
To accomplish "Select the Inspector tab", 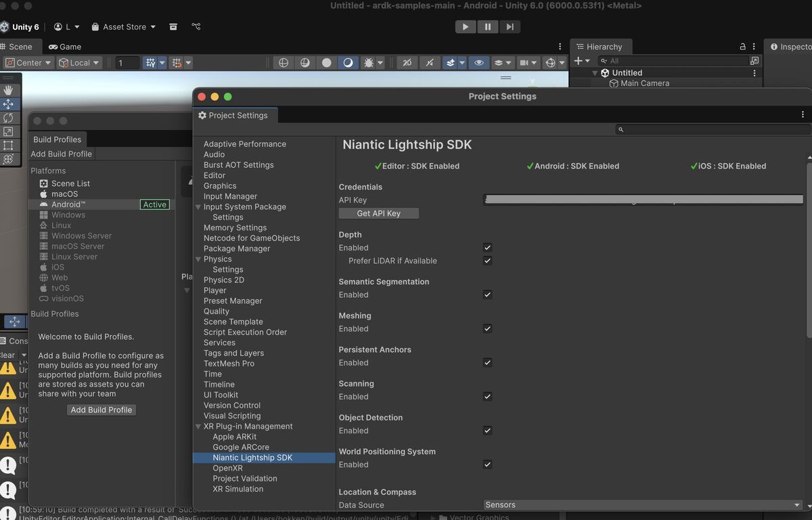I will point(790,47).
